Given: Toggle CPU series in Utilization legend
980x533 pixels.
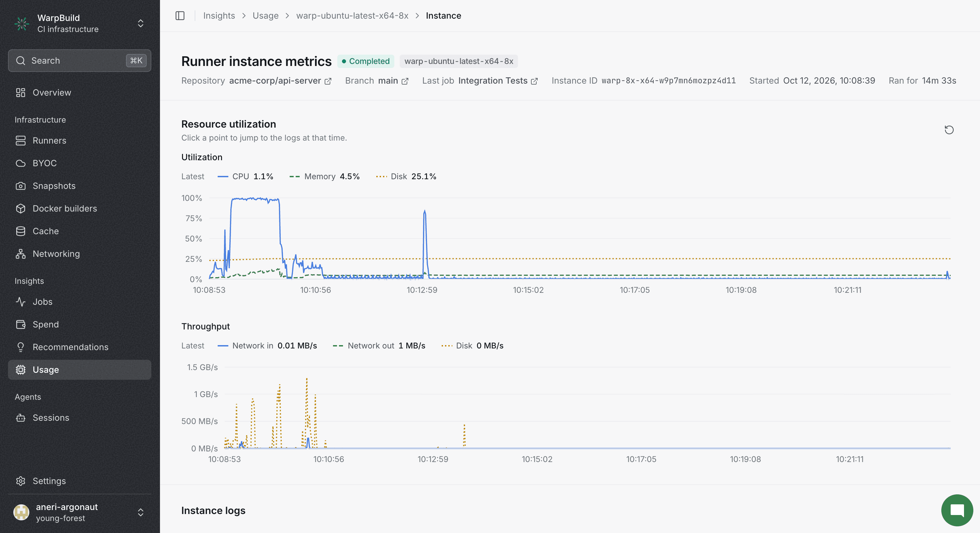Looking at the screenshot, I should click(245, 177).
